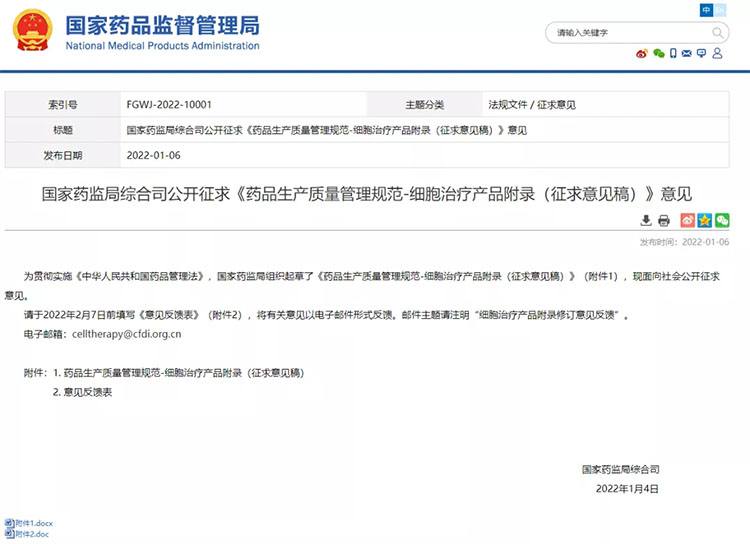The height and width of the screenshot is (544, 750).
Task: Click the date 2022年1月4日
Action: pyautogui.click(x=627, y=488)
